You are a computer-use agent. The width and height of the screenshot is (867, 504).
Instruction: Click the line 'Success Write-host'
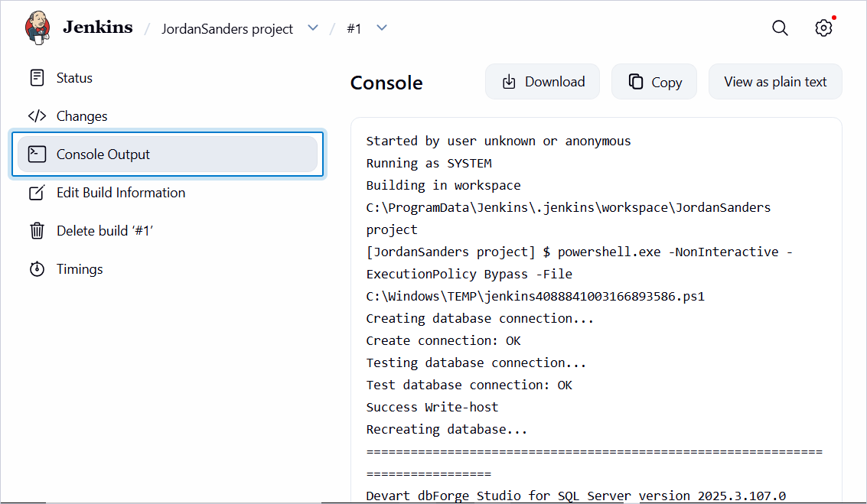point(432,407)
